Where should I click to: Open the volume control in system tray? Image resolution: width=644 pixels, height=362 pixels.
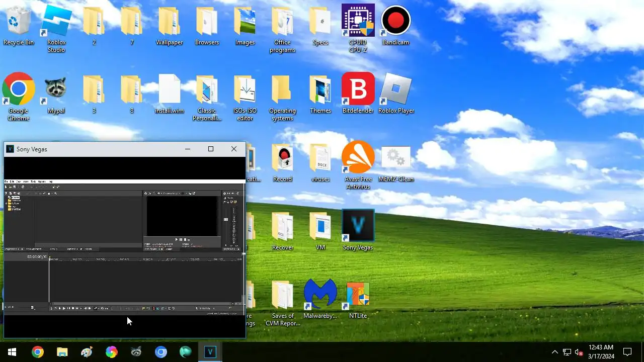tap(579, 352)
